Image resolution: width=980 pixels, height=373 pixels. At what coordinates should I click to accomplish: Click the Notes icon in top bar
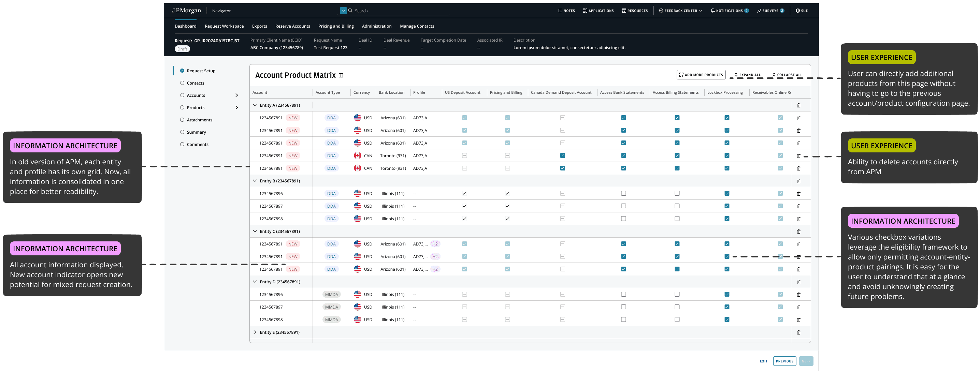(560, 11)
